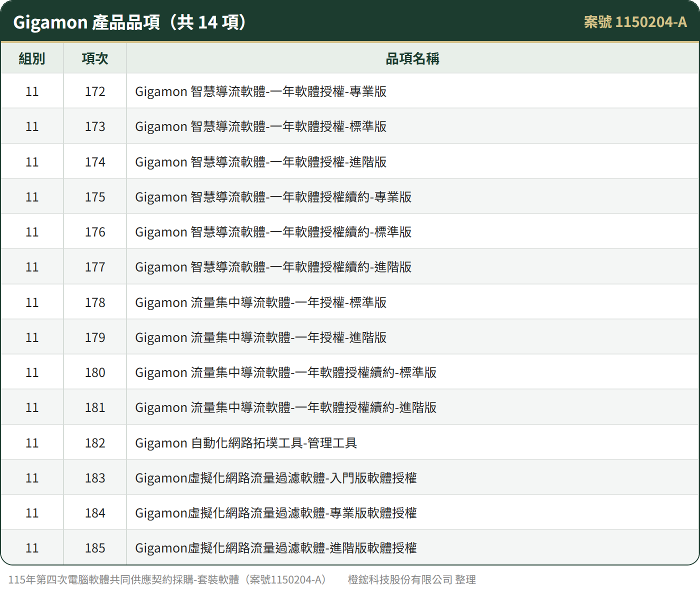This screenshot has width=700, height=590.
Task: Click 'Gigamon 流量集中導流軟體-一年授權-進階版'
Action: pyautogui.click(x=261, y=337)
